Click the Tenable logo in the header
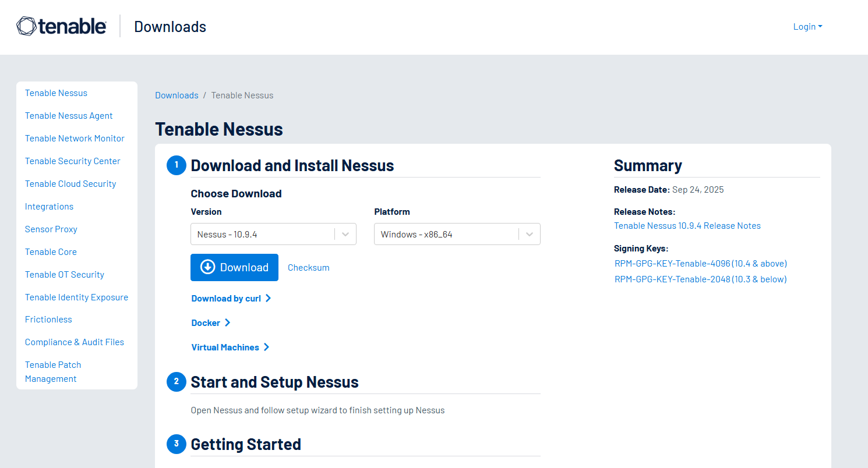Image resolution: width=868 pixels, height=468 pixels. [61, 27]
